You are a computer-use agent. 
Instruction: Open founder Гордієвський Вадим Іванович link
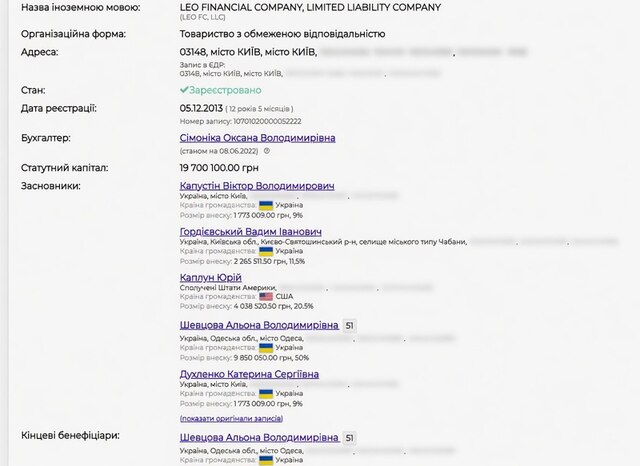[x=251, y=232]
